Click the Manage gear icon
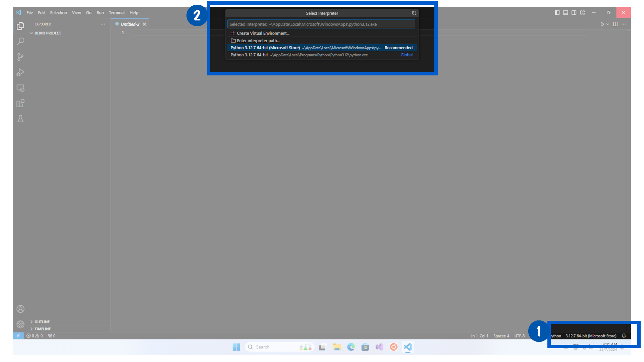 click(20, 324)
